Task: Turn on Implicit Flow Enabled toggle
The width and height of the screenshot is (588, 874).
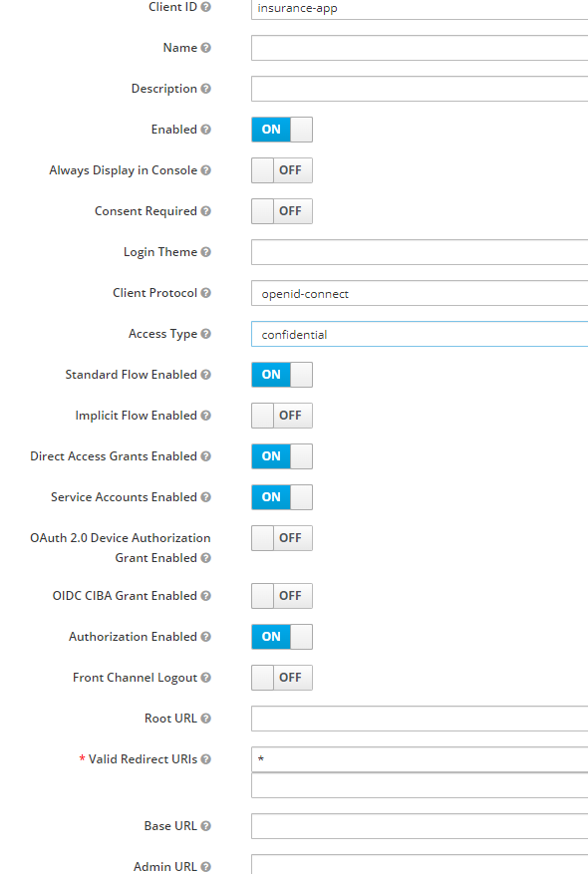Action: pyautogui.click(x=282, y=416)
